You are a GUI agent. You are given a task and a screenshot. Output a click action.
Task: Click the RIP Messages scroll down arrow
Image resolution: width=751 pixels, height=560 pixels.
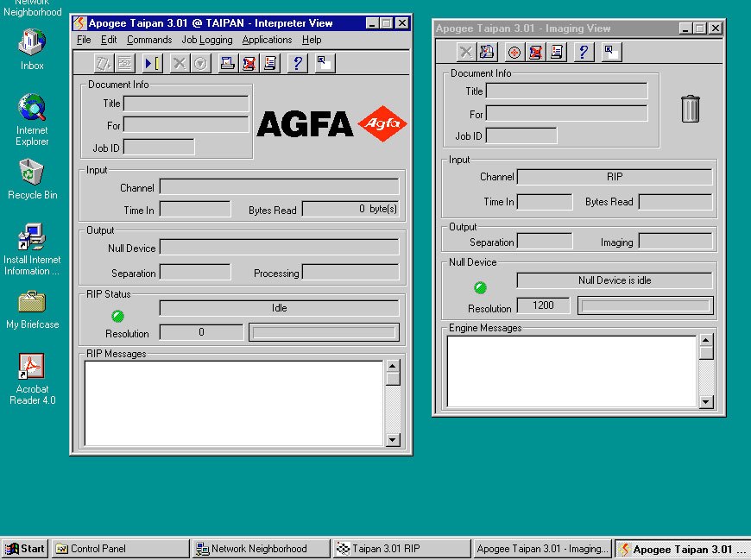[x=393, y=440]
